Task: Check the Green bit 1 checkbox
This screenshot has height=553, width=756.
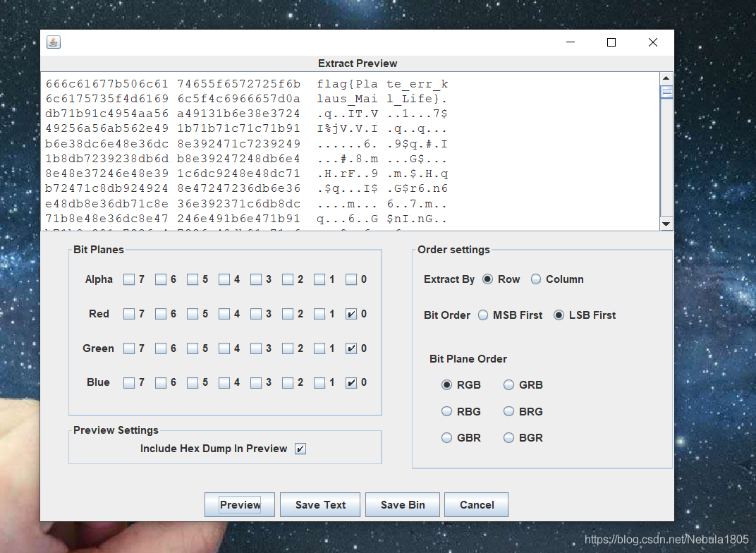Action: pyautogui.click(x=319, y=348)
